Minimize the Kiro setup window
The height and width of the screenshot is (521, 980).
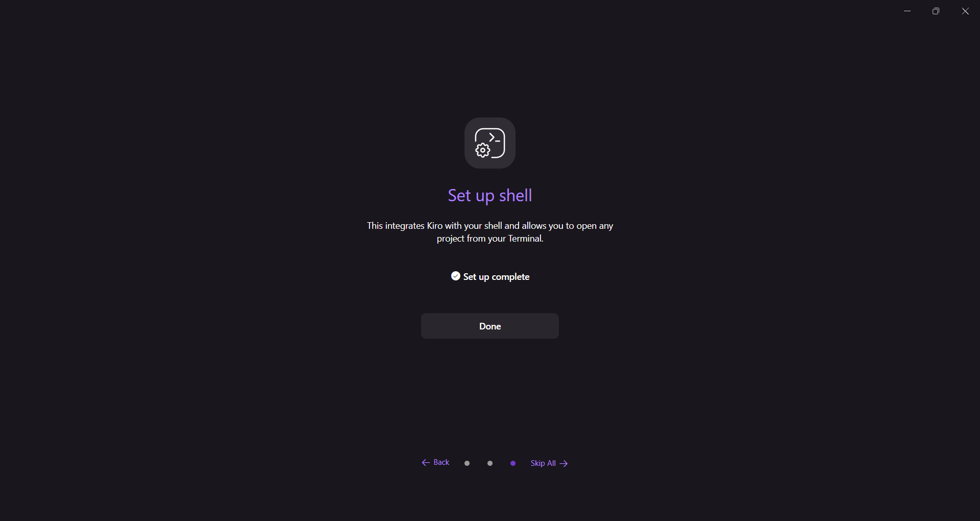(x=907, y=11)
